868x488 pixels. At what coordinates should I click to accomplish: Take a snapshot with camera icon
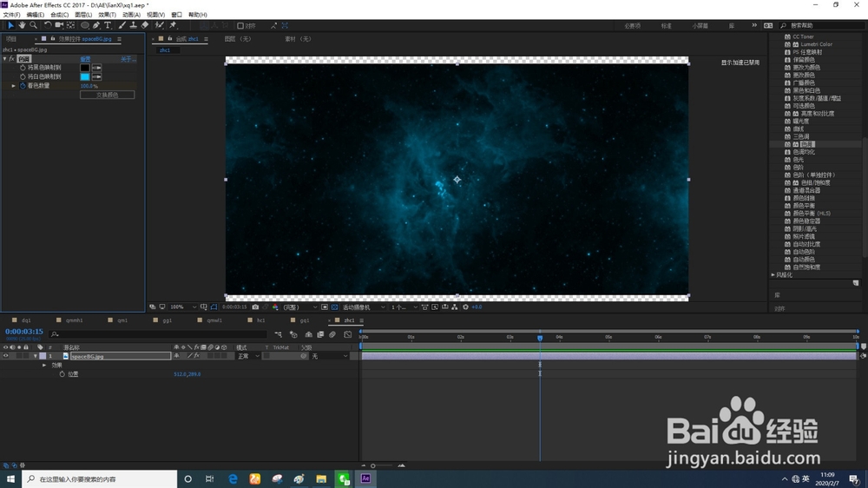tap(255, 307)
